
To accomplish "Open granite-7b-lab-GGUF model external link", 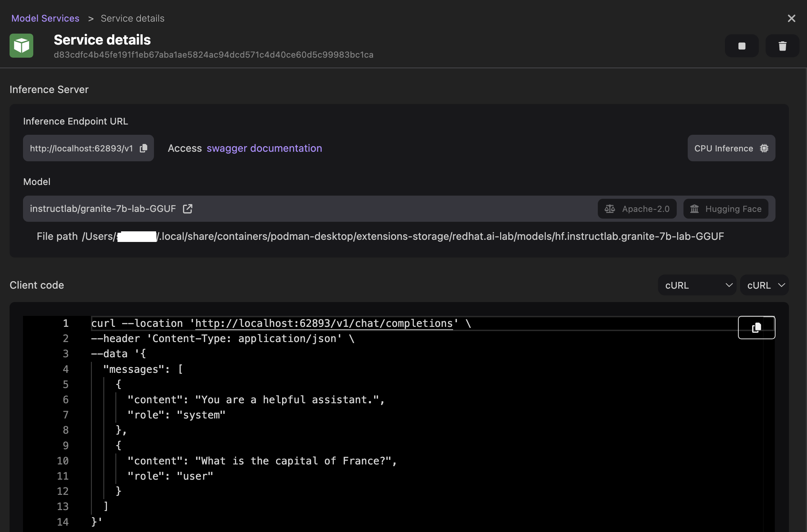I will pos(188,209).
